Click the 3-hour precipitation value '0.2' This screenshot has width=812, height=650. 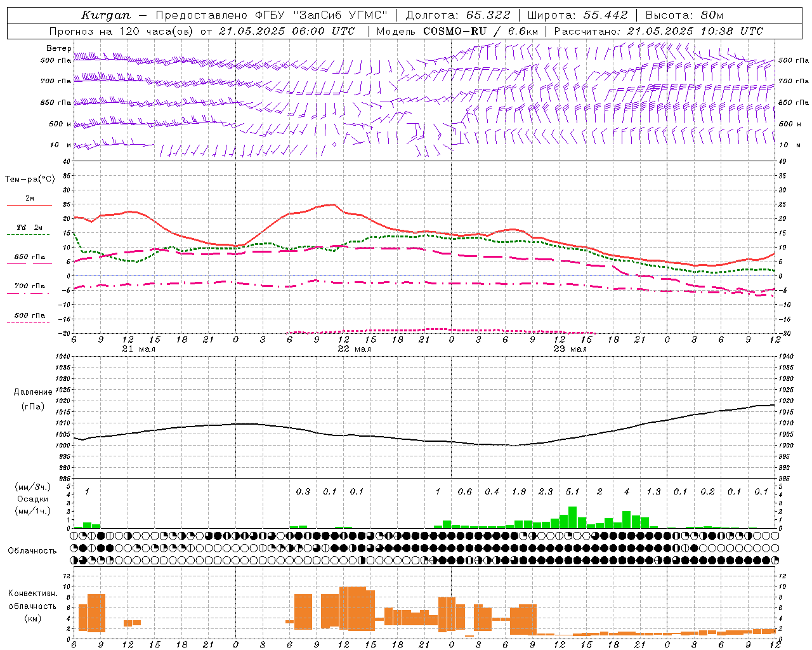[x=707, y=491]
